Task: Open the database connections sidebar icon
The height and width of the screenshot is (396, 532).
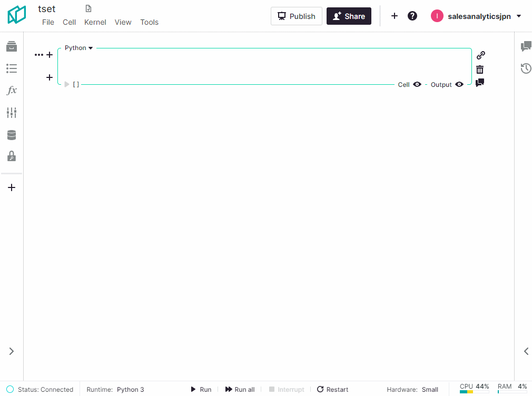Action: pos(12,135)
